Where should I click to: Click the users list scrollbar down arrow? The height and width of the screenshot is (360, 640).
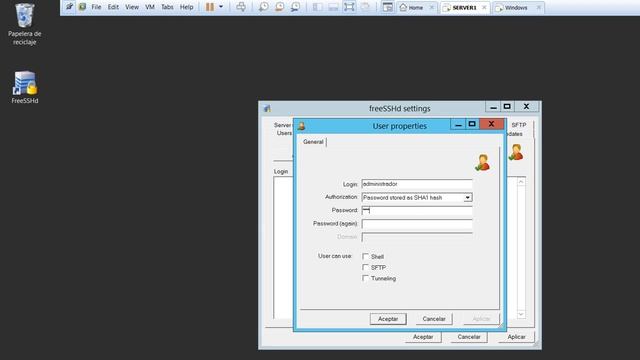coord(521,314)
